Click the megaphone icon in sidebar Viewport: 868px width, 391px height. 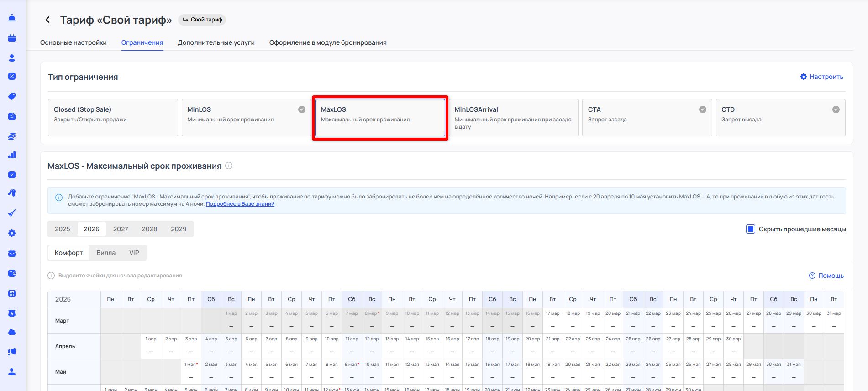tap(12, 352)
